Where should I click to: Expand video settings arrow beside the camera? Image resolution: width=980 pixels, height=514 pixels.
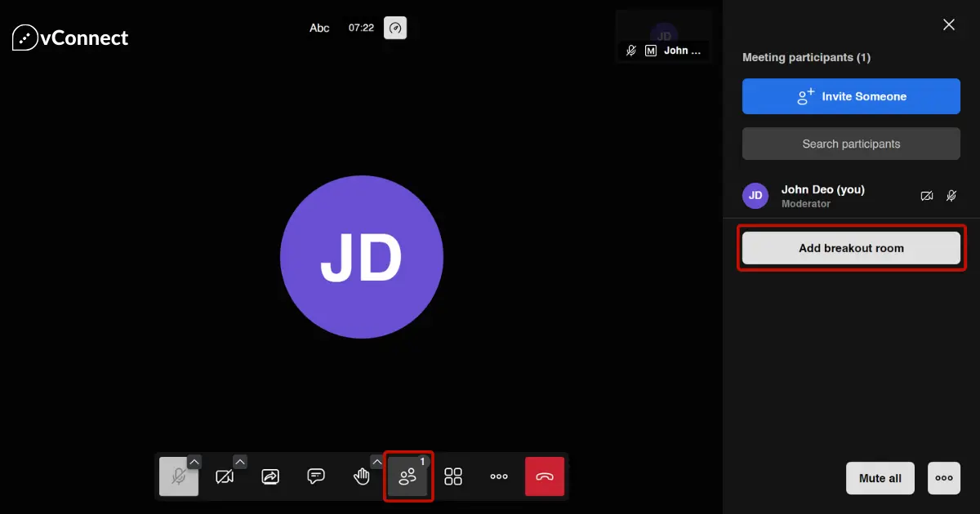pos(240,462)
